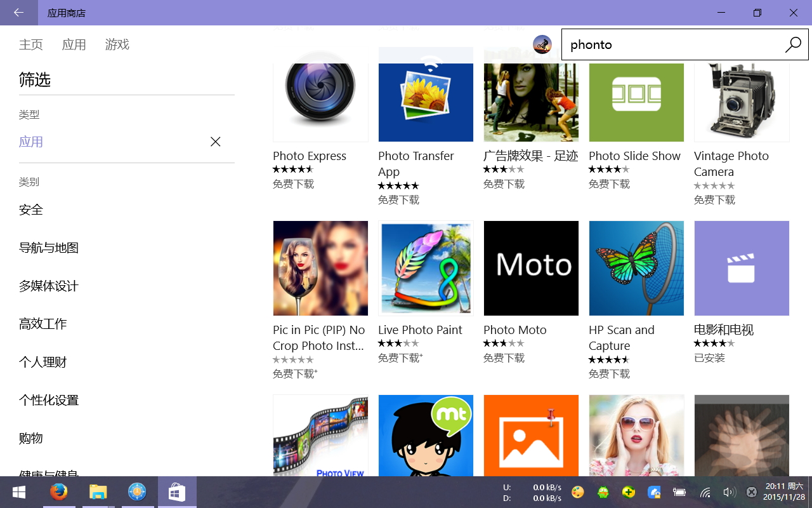Open the Photo Express camera lens icon

tap(320, 94)
